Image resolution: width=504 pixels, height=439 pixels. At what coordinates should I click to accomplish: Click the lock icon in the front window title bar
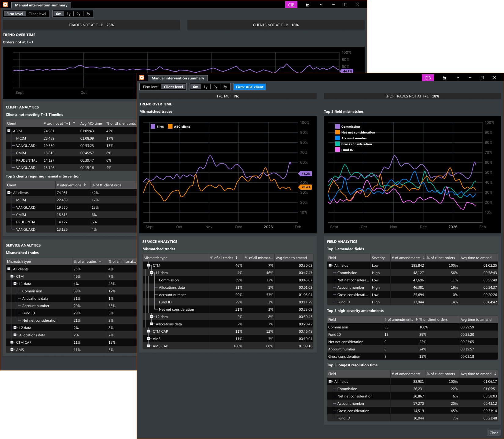(444, 78)
